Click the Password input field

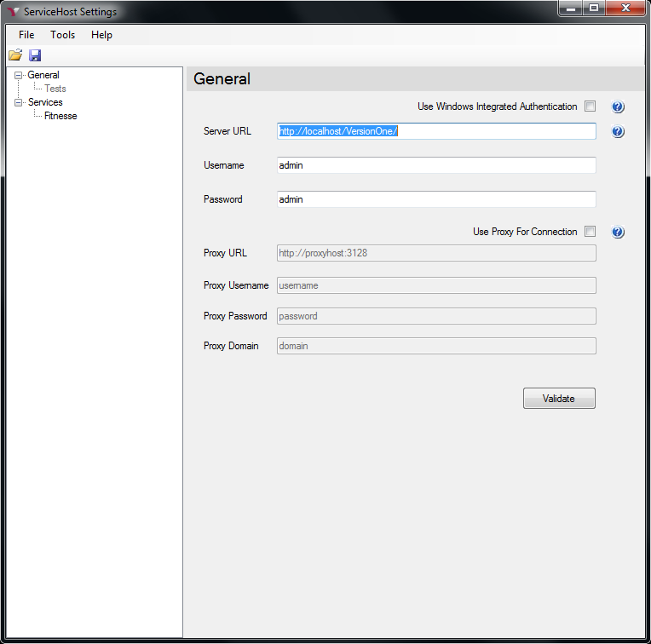(436, 199)
